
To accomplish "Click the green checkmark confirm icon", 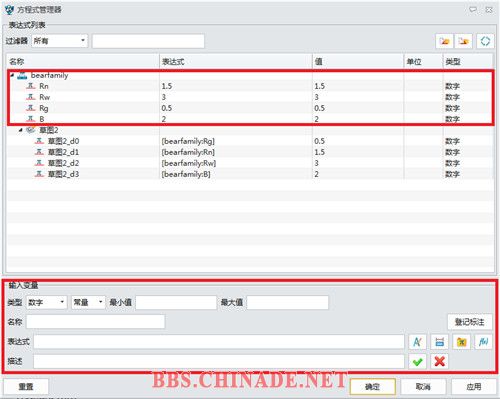I will click(417, 361).
